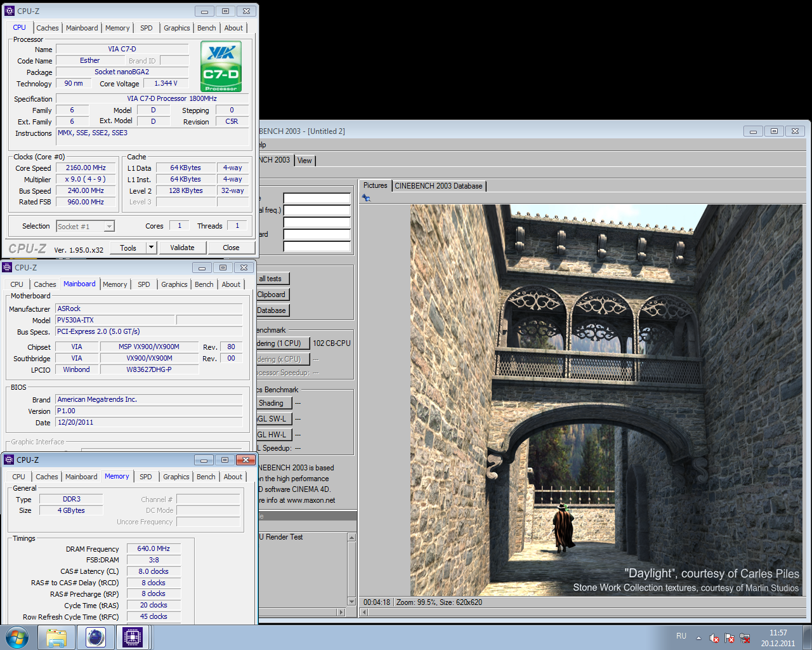This screenshot has width=812, height=650.
Task: Show hidden system tray icons
Action: coord(698,638)
